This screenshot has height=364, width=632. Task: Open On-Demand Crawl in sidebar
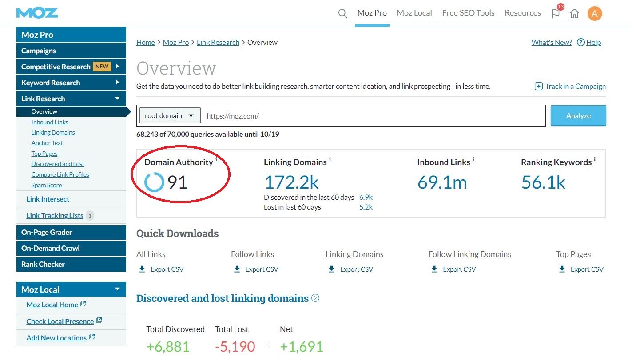click(x=71, y=248)
